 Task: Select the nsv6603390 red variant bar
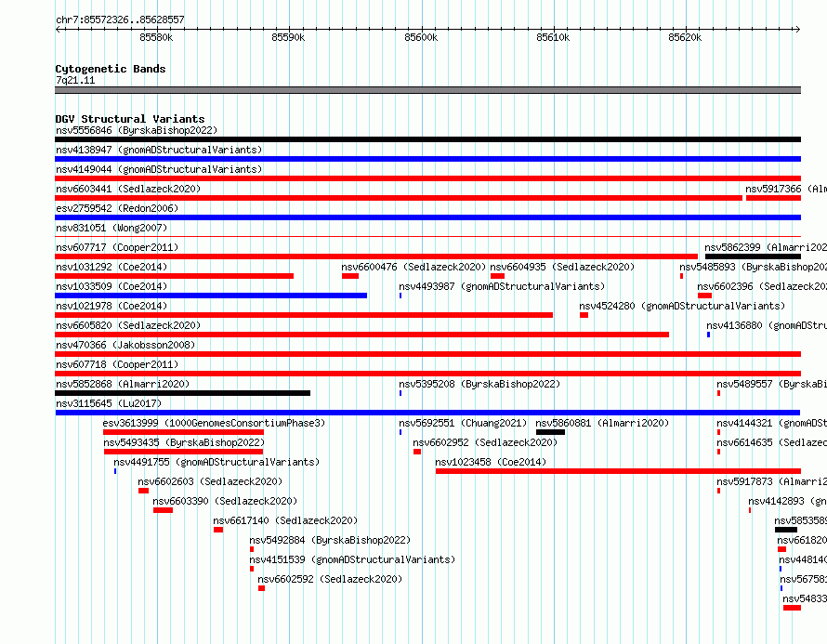pyautogui.click(x=163, y=510)
